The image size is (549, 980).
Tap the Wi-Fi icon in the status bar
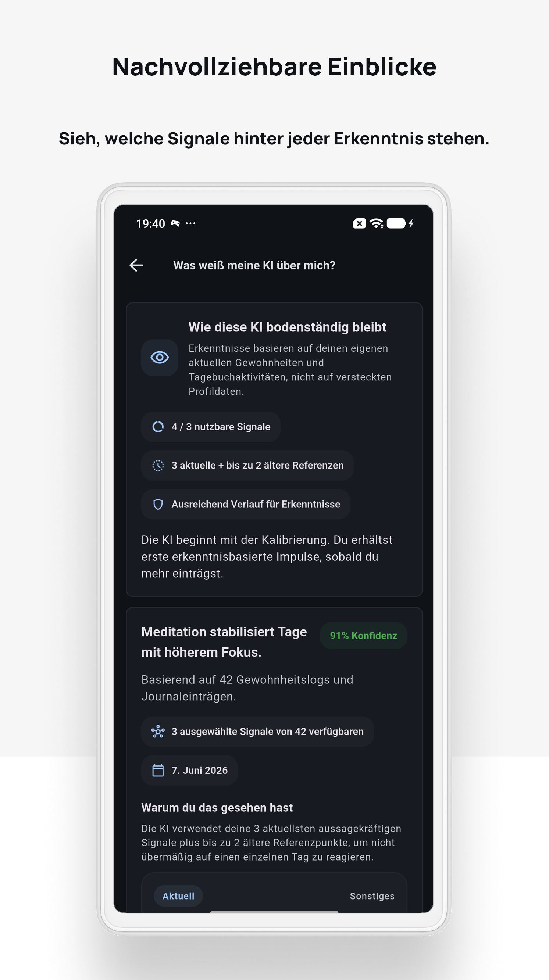point(377,223)
